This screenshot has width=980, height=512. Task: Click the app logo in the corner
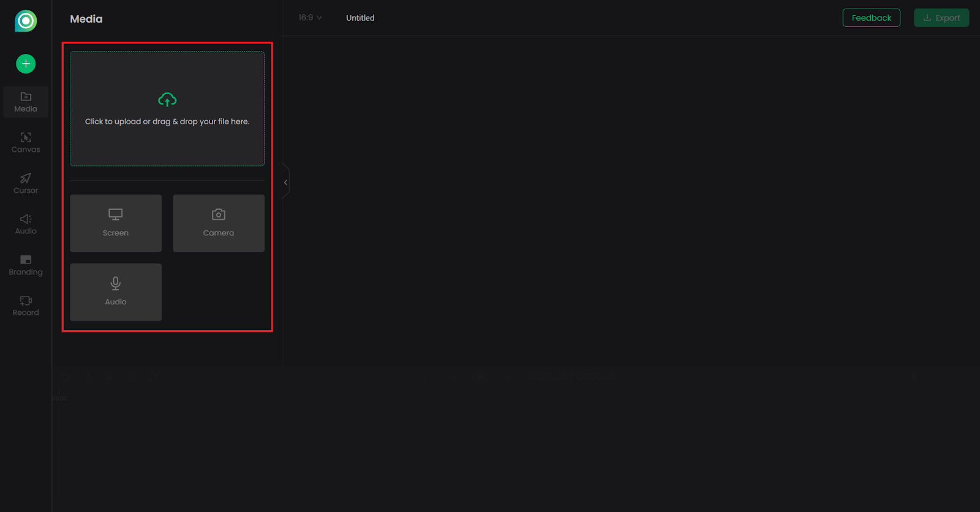coord(26,21)
